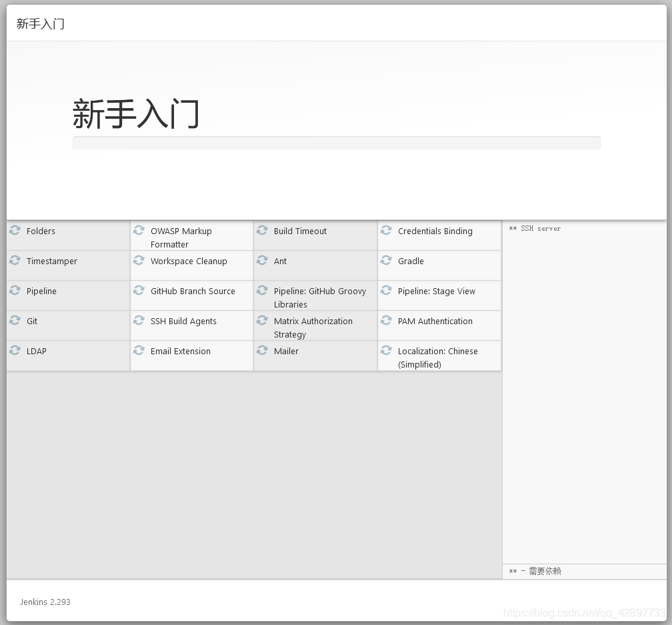Select the Timestamper plugin name

pos(52,261)
